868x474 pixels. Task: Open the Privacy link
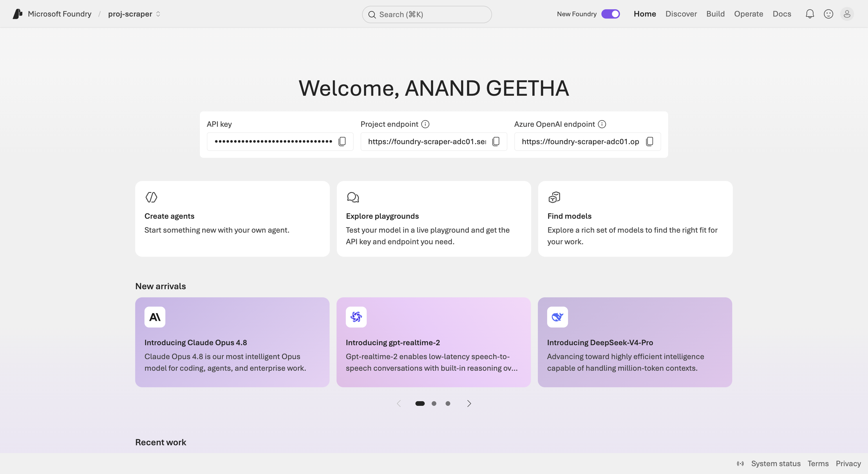pos(848,464)
